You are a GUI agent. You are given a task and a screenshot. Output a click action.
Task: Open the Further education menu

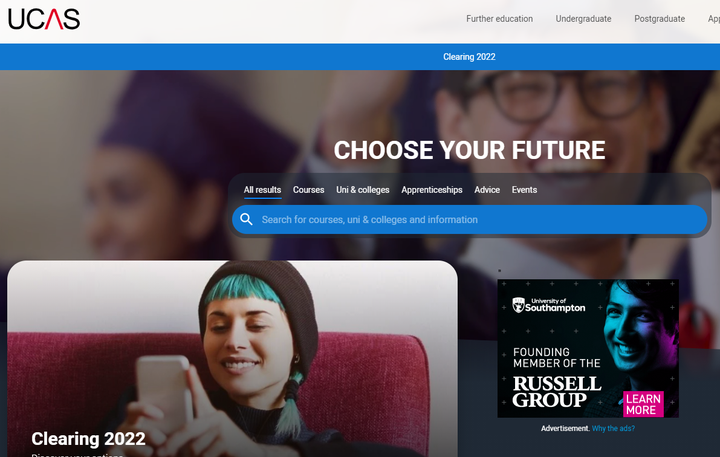(x=500, y=19)
